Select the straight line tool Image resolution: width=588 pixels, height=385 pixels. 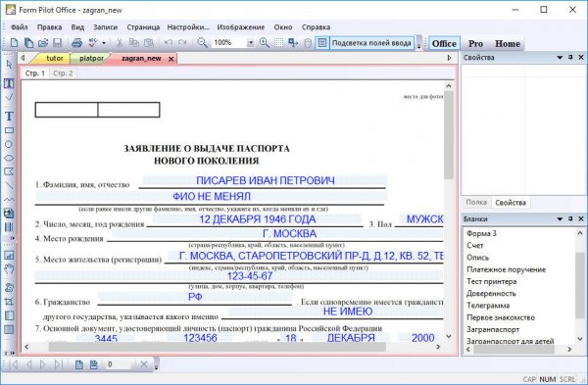tap(9, 185)
